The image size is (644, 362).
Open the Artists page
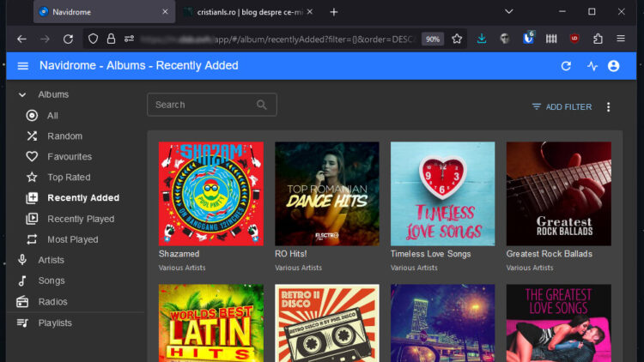coord(51,260)
